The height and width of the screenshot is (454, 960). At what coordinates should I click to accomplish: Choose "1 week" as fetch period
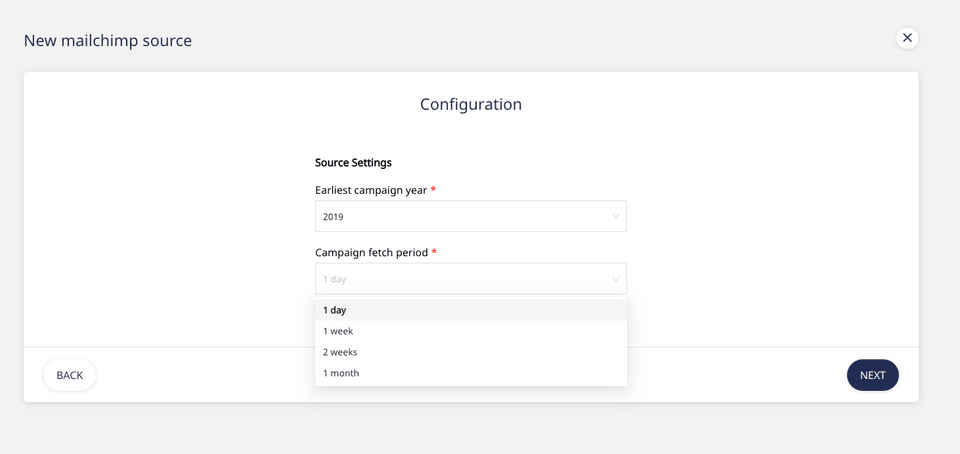click(338, 331)
